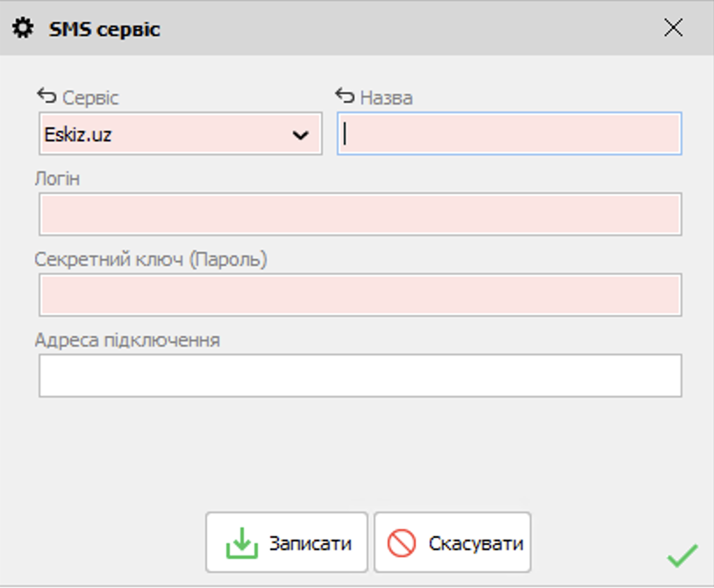The height and width of the screenshot is (588, 714).
Task: Focus the Назва input field
Action: coord(509,133)
